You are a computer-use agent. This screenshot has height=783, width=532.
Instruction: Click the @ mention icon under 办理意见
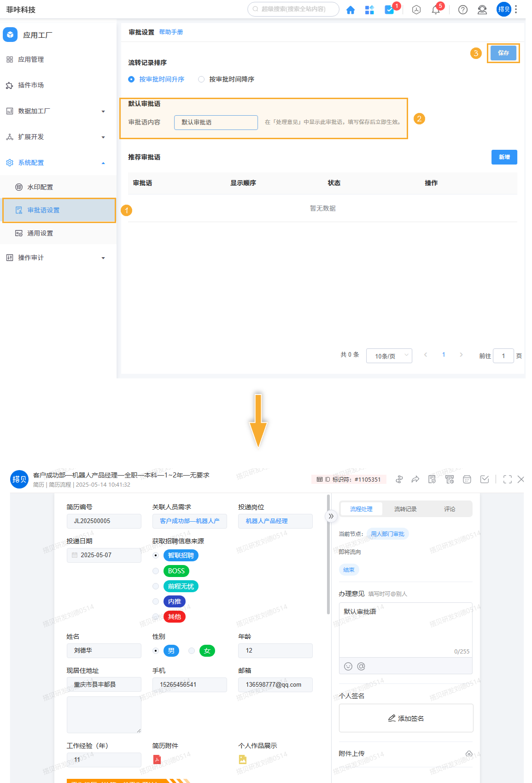tap(361, 666)
